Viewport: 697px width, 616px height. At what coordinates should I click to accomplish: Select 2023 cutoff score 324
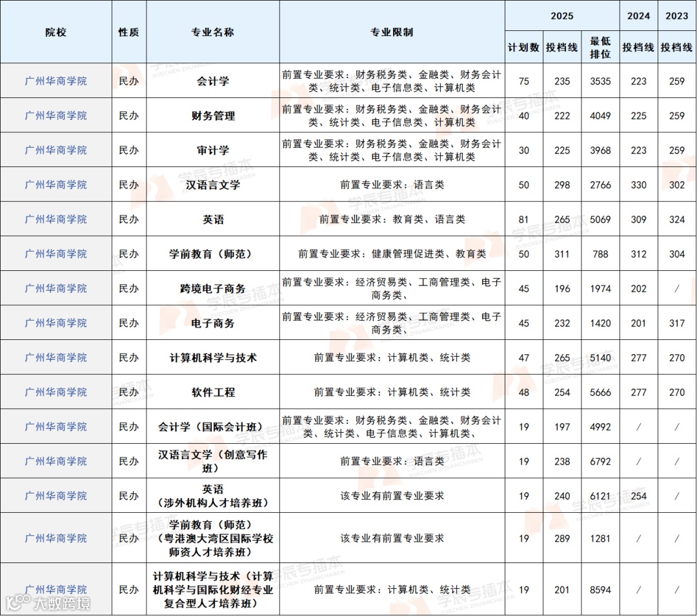pos(676,219)
